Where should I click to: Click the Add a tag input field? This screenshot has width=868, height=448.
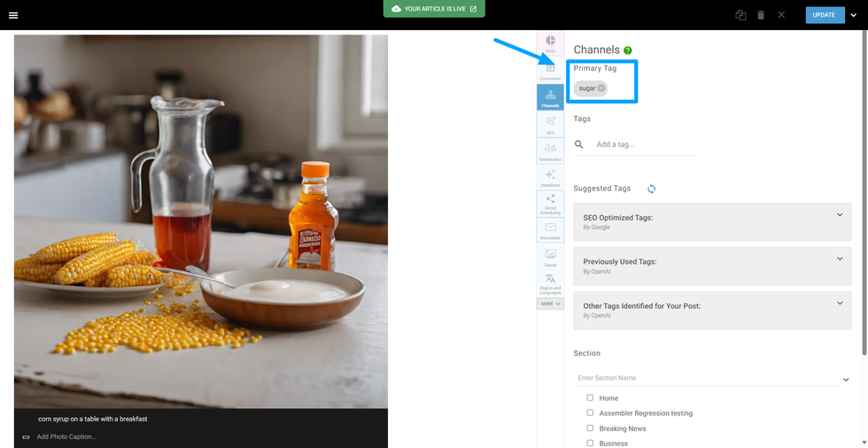click(x=642, y=144)
